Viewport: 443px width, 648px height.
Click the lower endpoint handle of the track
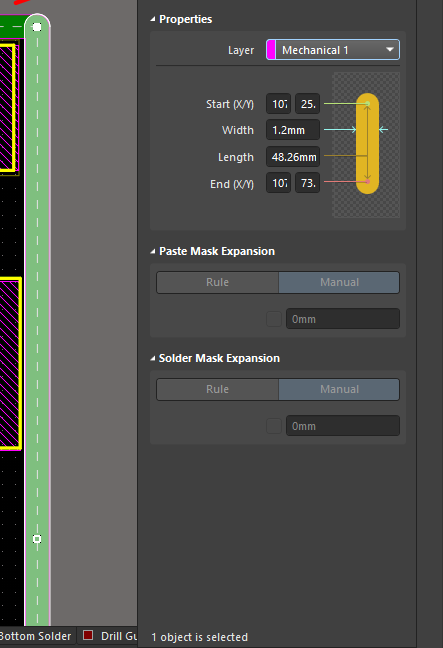coord(37,539)
